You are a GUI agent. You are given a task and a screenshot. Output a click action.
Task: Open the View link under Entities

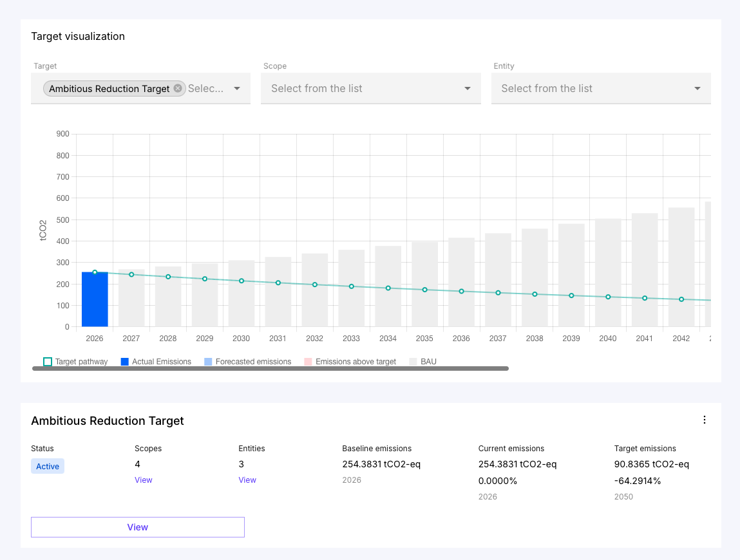(247, 480)
